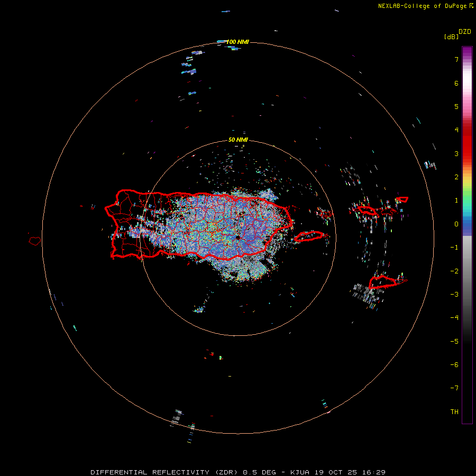Click the "100 NMI" range ring label
Image resolution: width=476 pixels, height=476 pixels.
click(237, 42)
